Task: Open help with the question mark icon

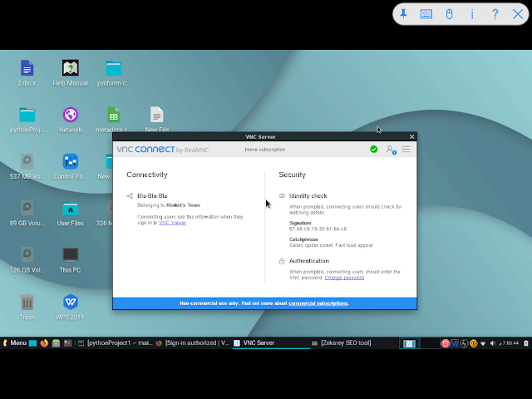Action: point(495,14)
